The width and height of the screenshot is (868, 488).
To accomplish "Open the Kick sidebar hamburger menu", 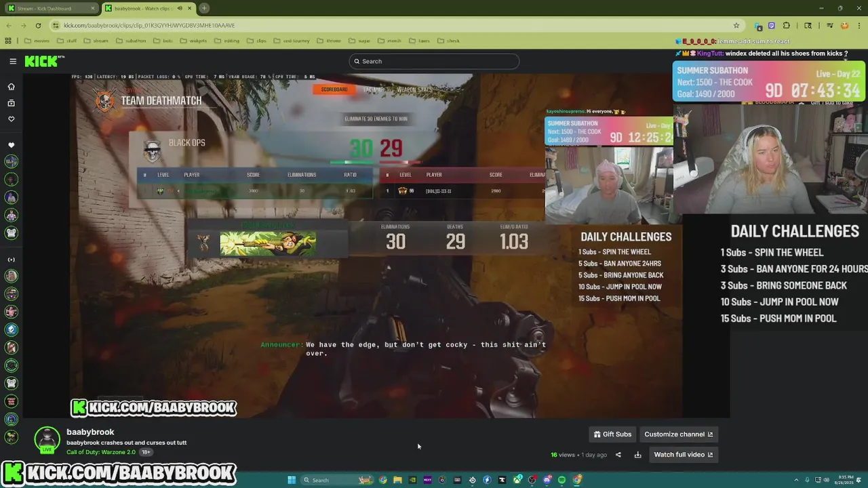I will (x=13, y=61).
